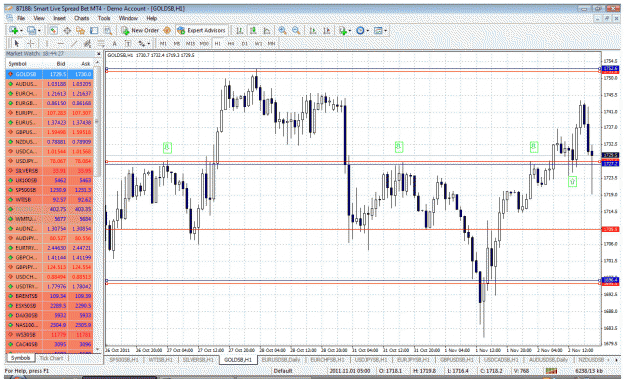Switch timeframe to D1

pos(244,43)
